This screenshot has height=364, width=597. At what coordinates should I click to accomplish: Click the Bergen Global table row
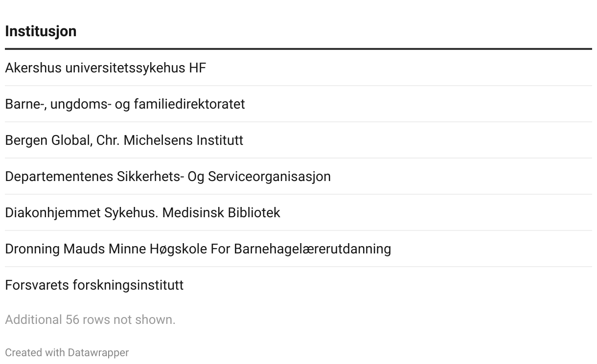click(124, 140)
